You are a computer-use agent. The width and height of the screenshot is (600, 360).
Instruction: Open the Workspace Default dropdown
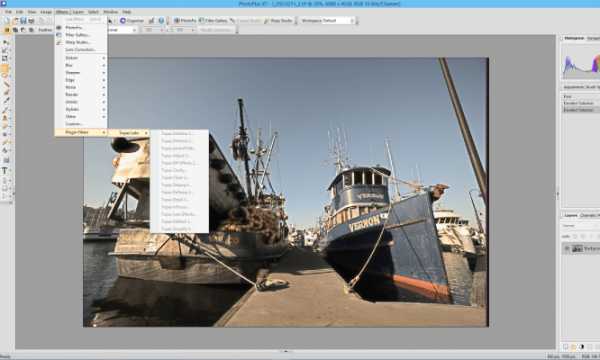[327, 21]
